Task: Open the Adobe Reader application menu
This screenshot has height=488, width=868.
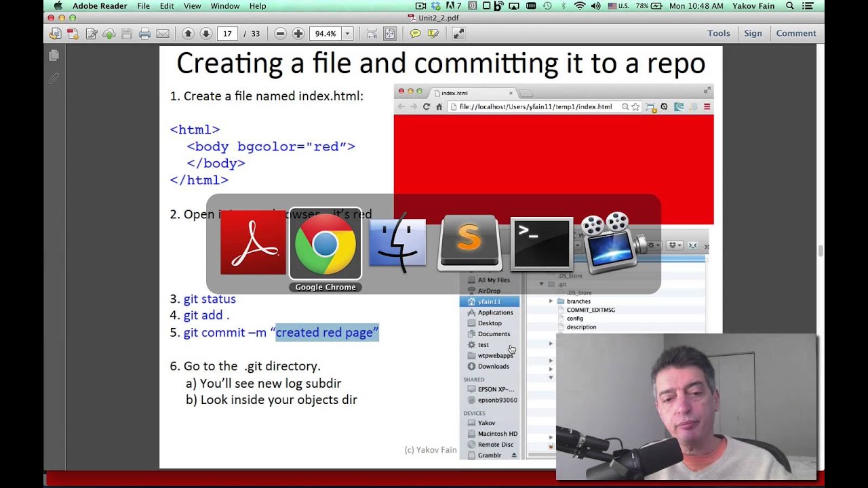Action: pyautogui.click(x=100, y=6)
